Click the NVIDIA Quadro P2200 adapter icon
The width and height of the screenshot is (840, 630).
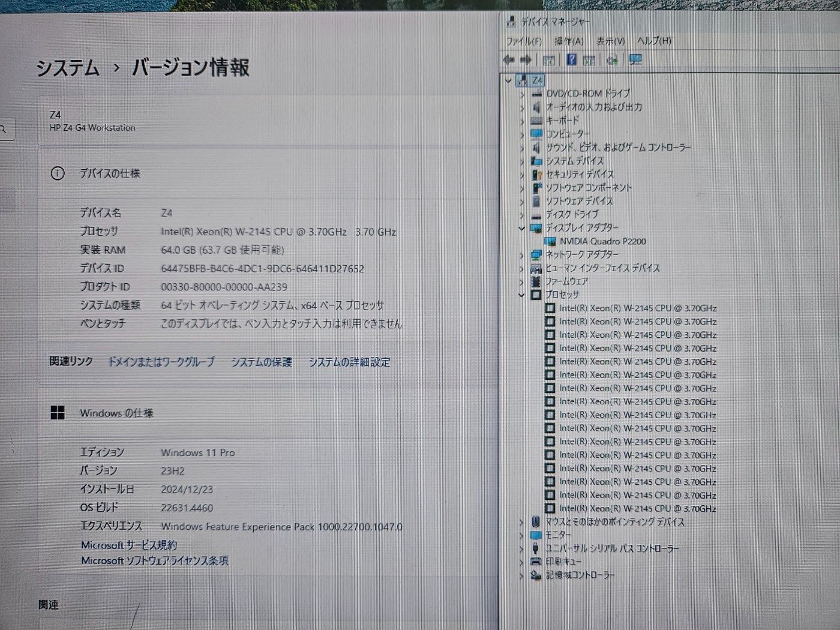(x=550, y=241)
